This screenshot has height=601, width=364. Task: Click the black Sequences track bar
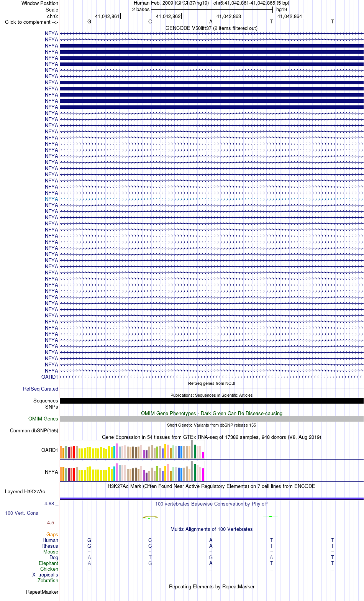pyautogui.click(x=212, y=401)
